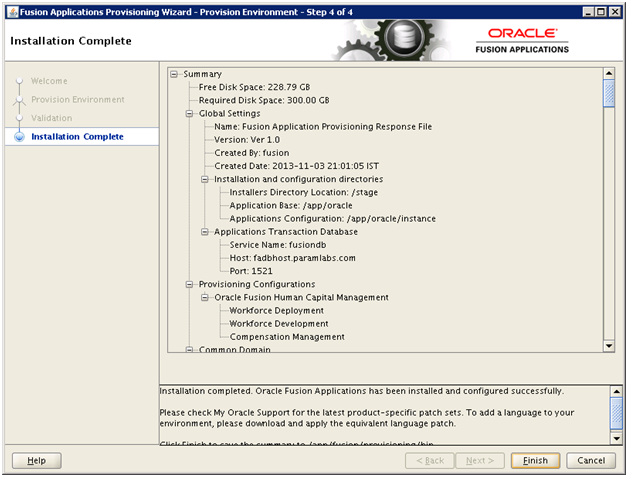Click the 'Installation completed' message text
The width and height of the screenshot is (628, 477).
(362, 391)
